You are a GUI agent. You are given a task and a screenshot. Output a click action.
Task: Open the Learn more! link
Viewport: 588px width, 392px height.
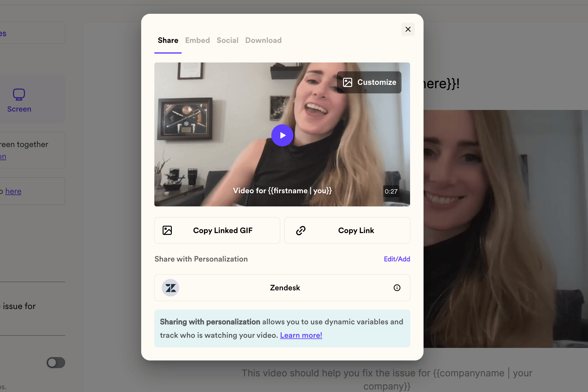301,335
